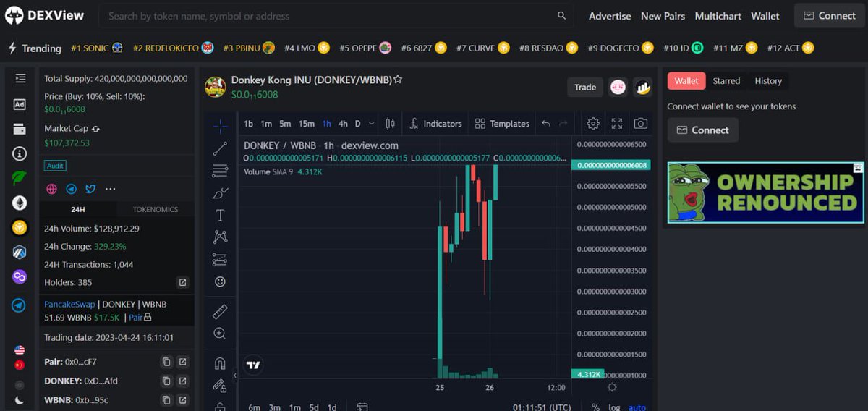Viewport: 868px width, 411px height.
Task: Open the PooCoin pink chart icon
Action: click(x=618, y=87)
